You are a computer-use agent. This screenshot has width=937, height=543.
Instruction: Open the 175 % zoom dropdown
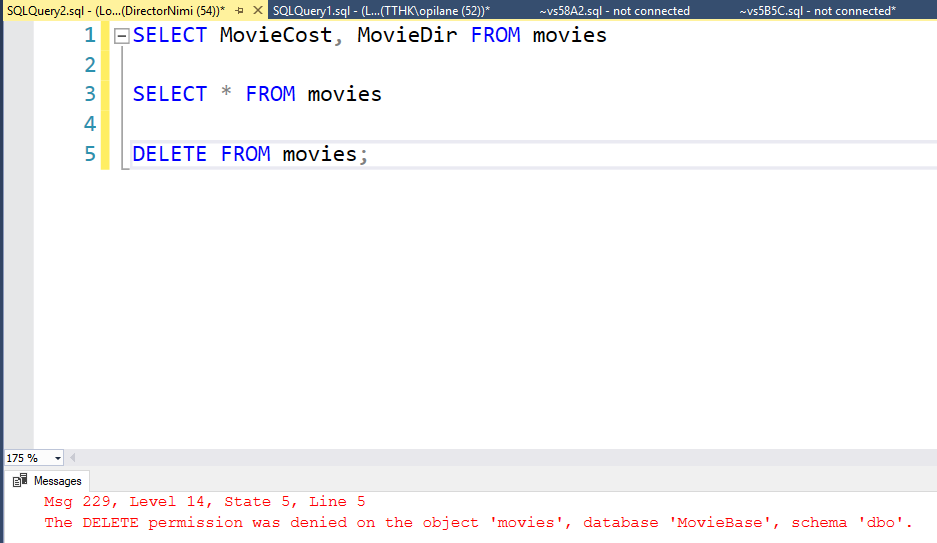click(x=57, y=458)
